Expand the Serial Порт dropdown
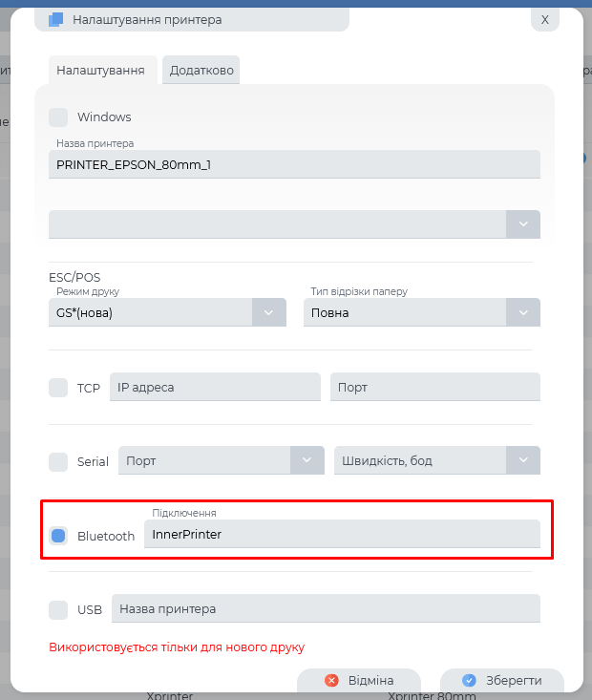Screen dimensions: 592x700 307,461
